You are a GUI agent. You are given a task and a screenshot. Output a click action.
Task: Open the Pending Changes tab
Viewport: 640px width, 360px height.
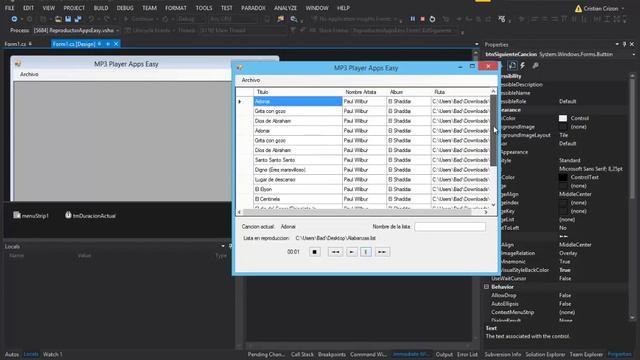[266, 354]
